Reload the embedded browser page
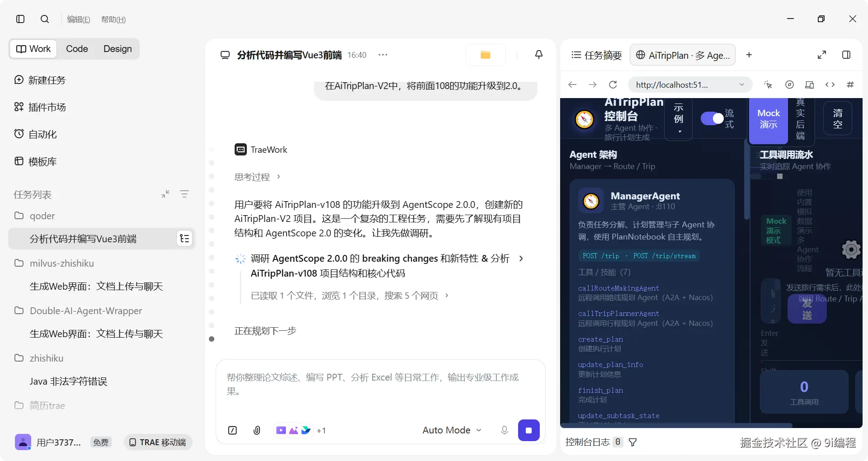This screenshot has width=868, height=461. click(x=613, y=85)
